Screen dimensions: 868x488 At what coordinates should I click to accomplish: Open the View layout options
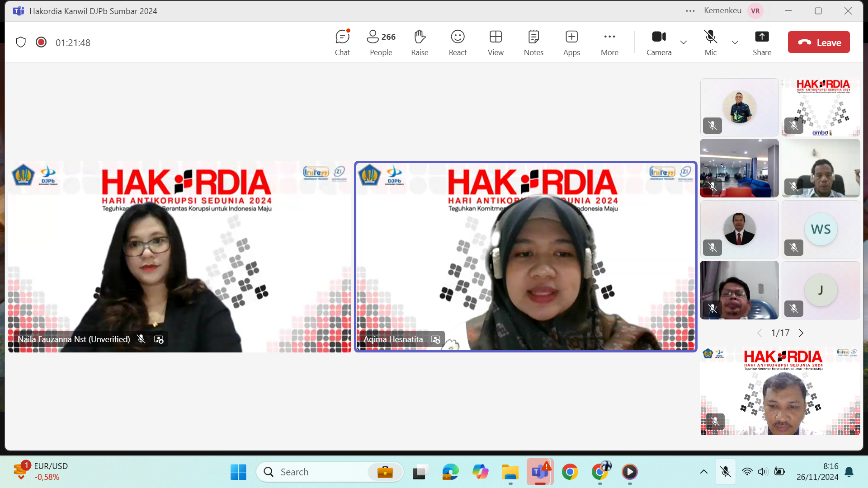point(495,43)
